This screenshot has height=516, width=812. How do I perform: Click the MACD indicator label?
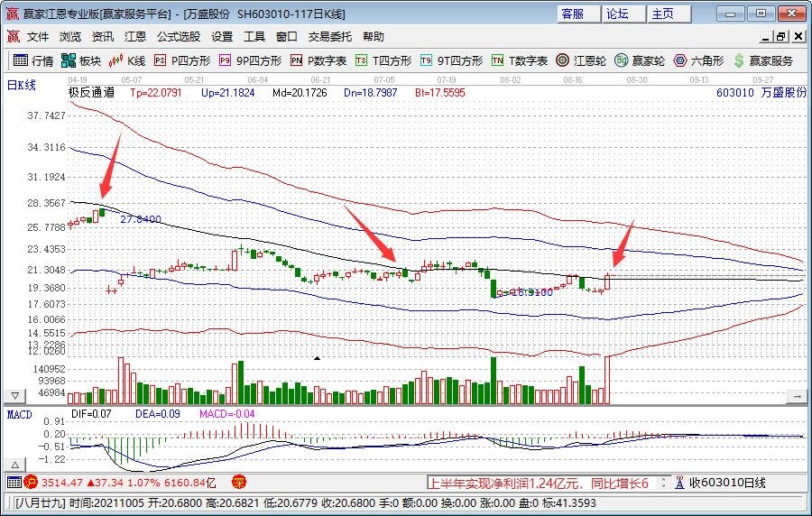click(x=19, y=415)
